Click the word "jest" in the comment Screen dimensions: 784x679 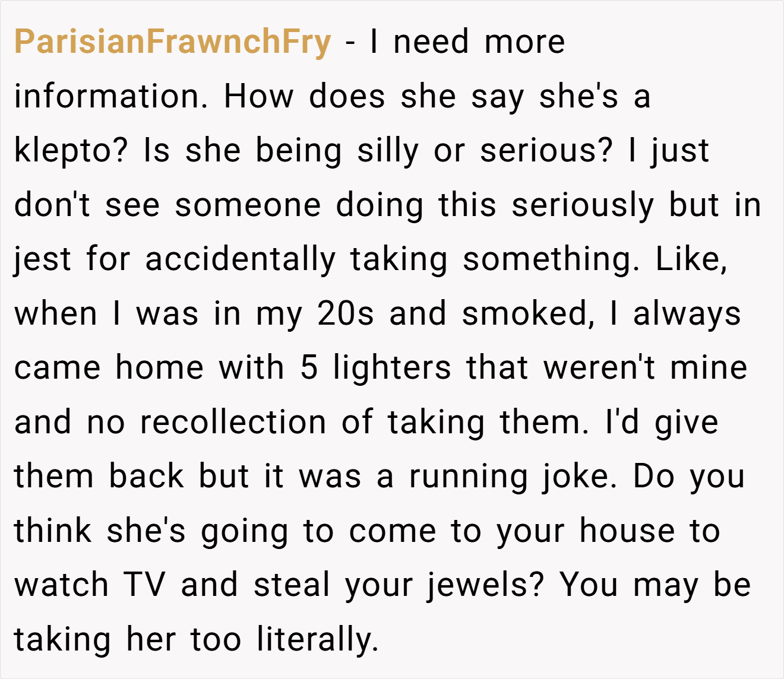42,259
